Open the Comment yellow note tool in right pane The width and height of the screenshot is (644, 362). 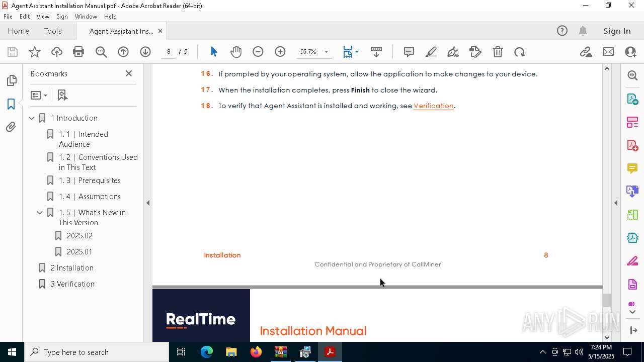click(x=632, y=168)
